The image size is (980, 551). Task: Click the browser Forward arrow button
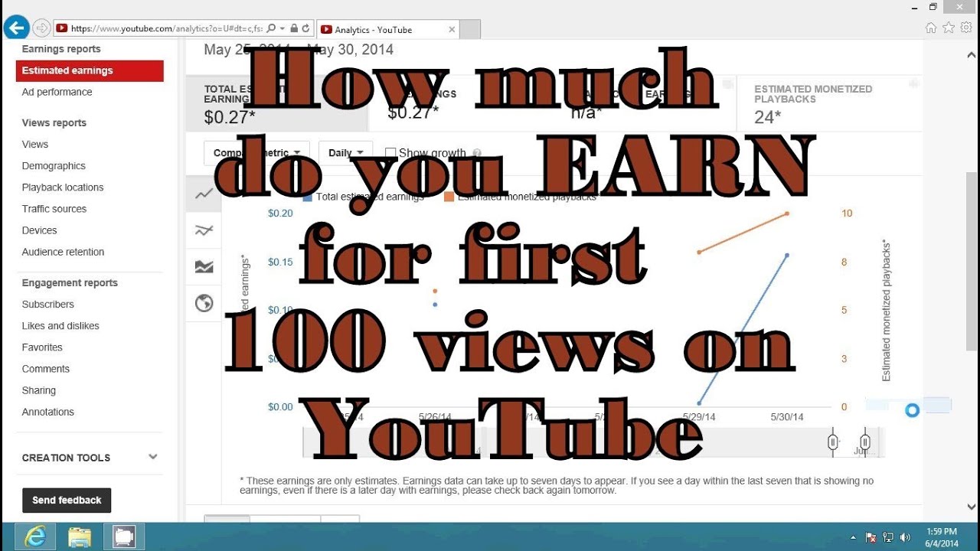pyautogui.click(x=41, y=28)
